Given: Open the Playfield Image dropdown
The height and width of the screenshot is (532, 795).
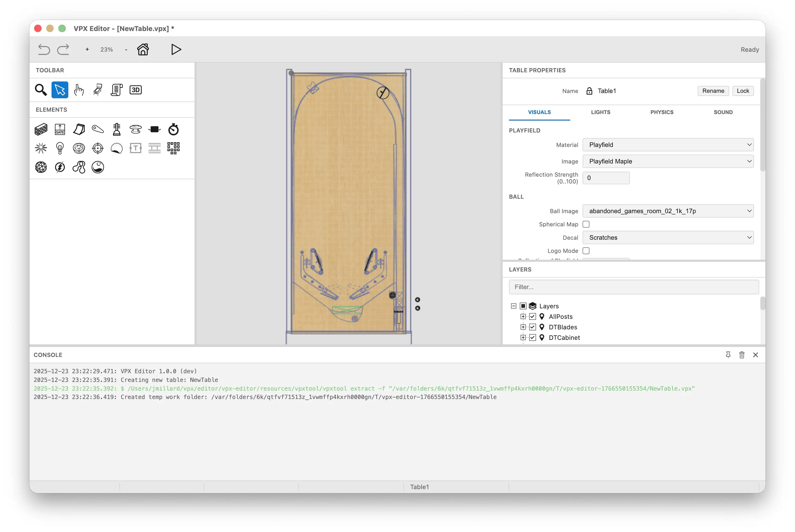Looking at the screenshot, I should pos(668,161).
